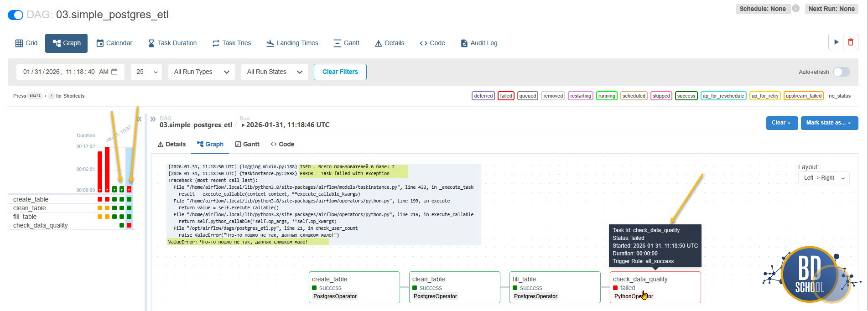Screen dimensions: 868x311
Task: Open the run 2026-01-31, 11:18:46 UTC breadcrumb
Action: 285,124
